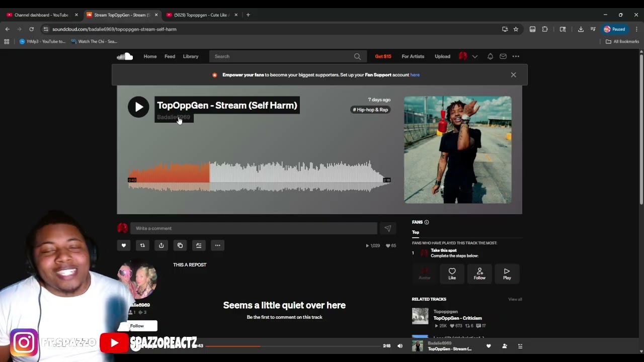This screenshot has height=362, width=644.
Task: Open the Library page
Action: pos(191,56)
